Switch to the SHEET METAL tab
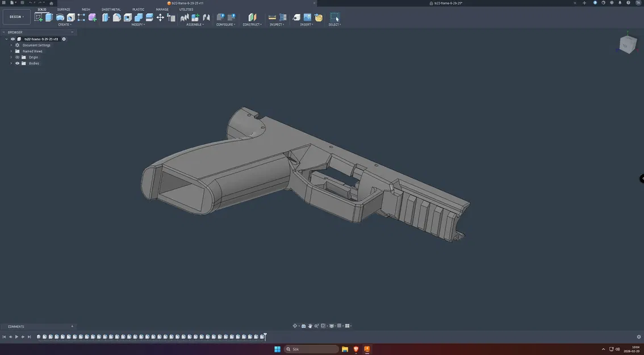 coord(111,10)
